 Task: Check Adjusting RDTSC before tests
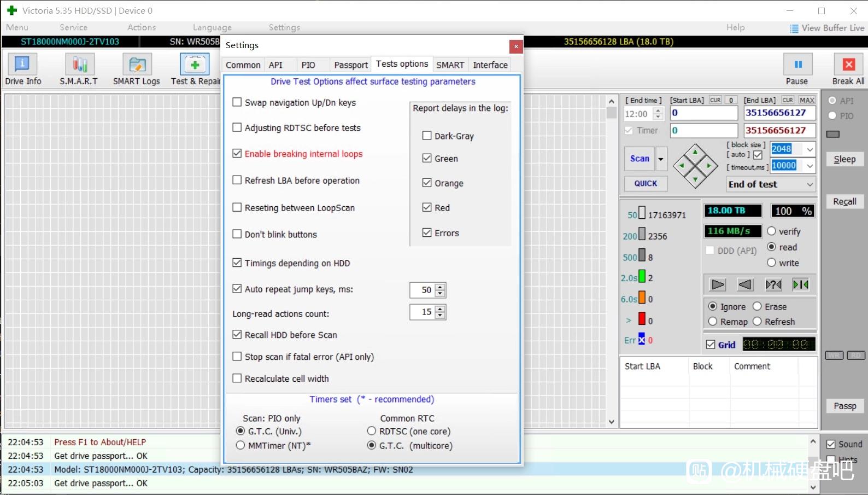237,127
